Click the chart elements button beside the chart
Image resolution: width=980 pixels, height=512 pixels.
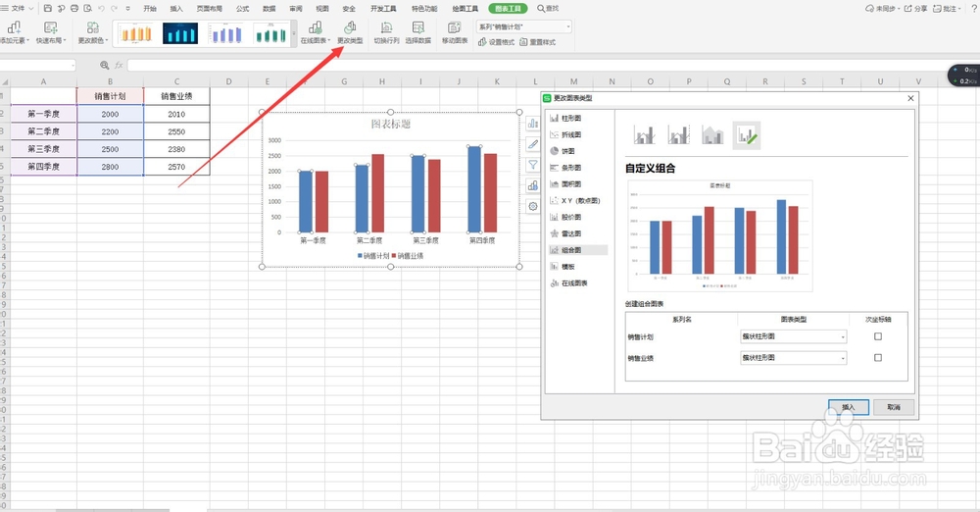pos(532,124)
